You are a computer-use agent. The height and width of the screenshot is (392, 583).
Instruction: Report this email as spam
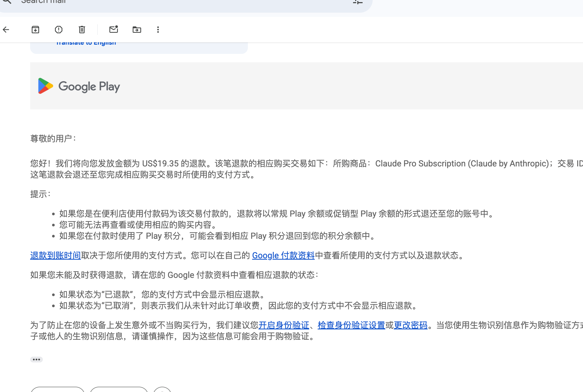click(x=59, y=30)
